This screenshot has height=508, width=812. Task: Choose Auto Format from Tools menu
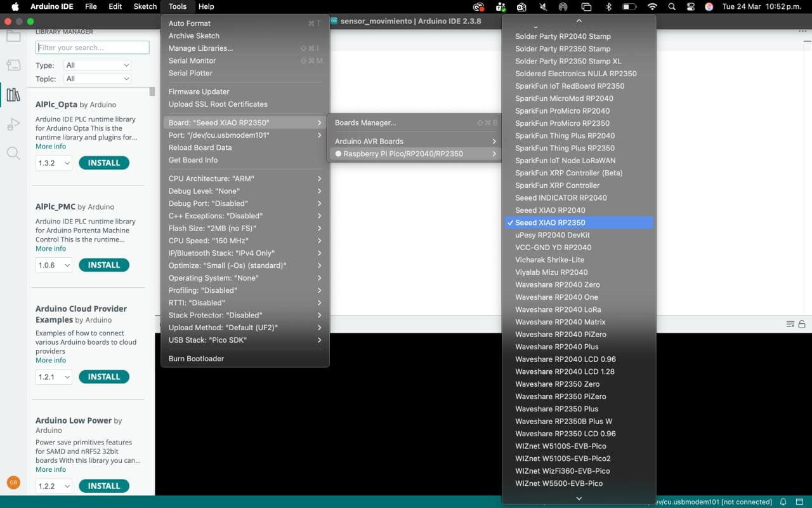(245, 23)
